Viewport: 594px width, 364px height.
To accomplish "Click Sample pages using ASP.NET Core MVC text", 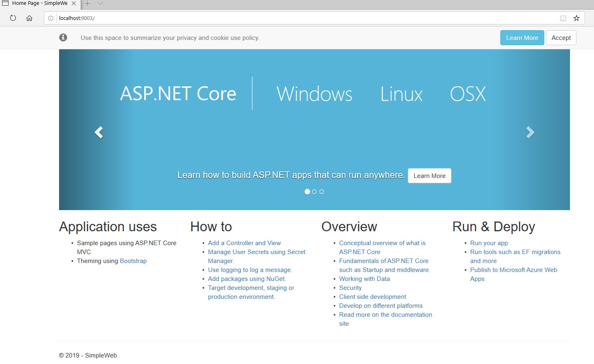I will [127, 248].
